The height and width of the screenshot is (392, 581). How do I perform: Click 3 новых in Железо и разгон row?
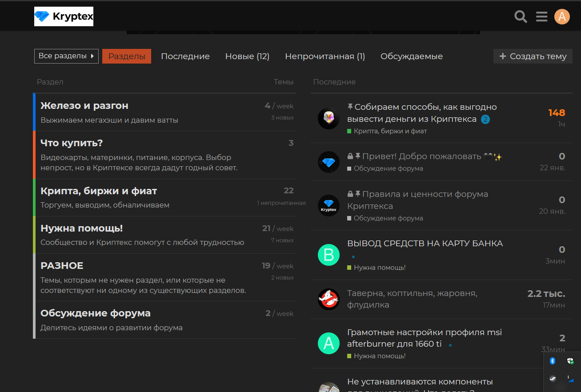282,118
